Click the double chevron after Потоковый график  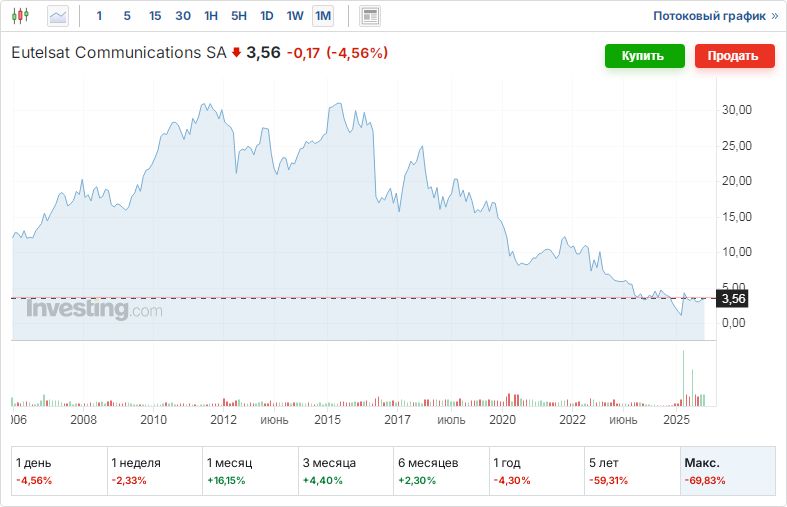click(774, 16)
